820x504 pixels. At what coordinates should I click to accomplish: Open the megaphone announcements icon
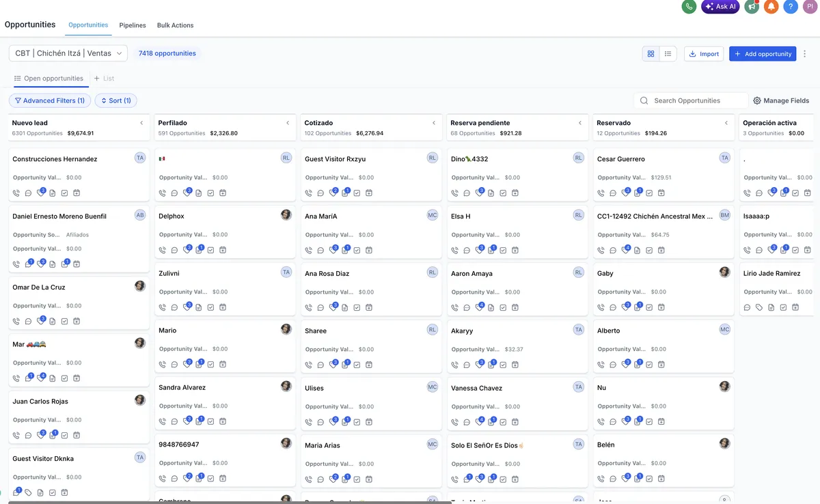coord(752,7)
